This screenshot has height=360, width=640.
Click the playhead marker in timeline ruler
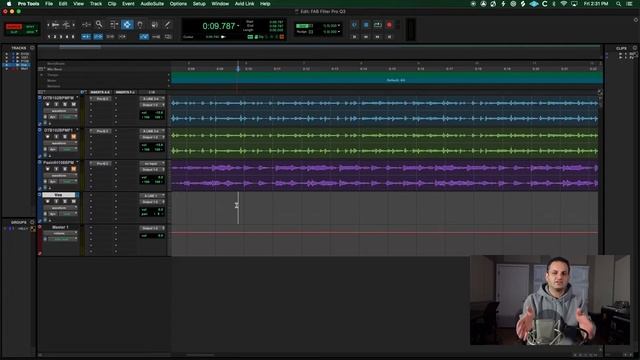click(x=238, y=69)
